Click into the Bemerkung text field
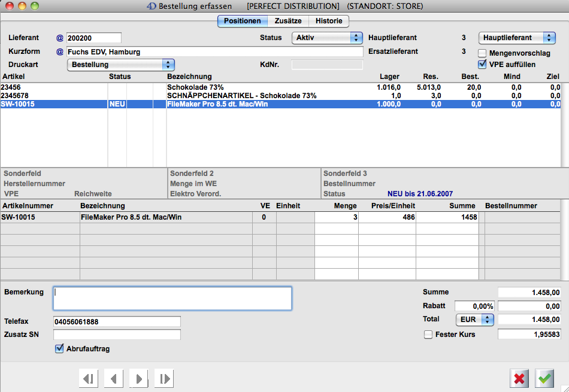Image resolution: width=569 pixels, height=392 pixels. coord(172,298)
